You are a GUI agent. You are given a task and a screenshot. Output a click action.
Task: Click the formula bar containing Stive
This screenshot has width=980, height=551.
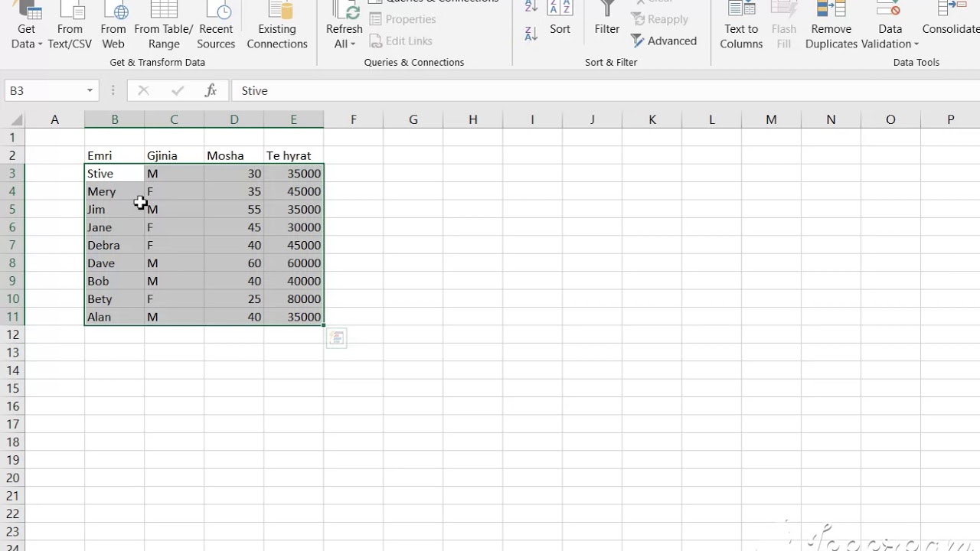605,90
